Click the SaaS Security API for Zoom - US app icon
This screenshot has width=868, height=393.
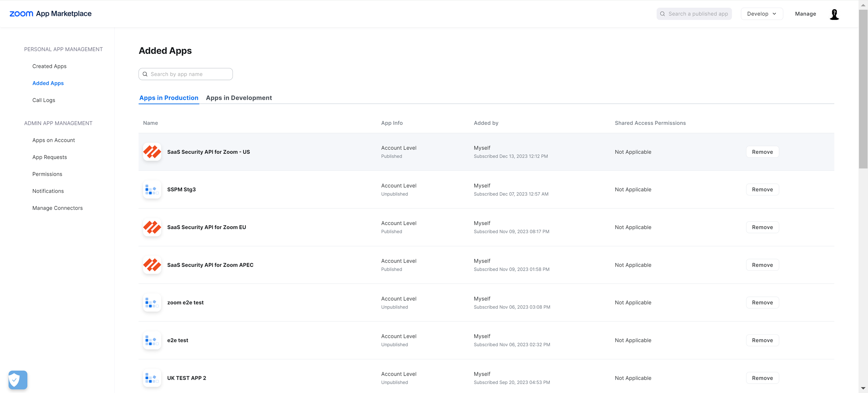(152, 152)
